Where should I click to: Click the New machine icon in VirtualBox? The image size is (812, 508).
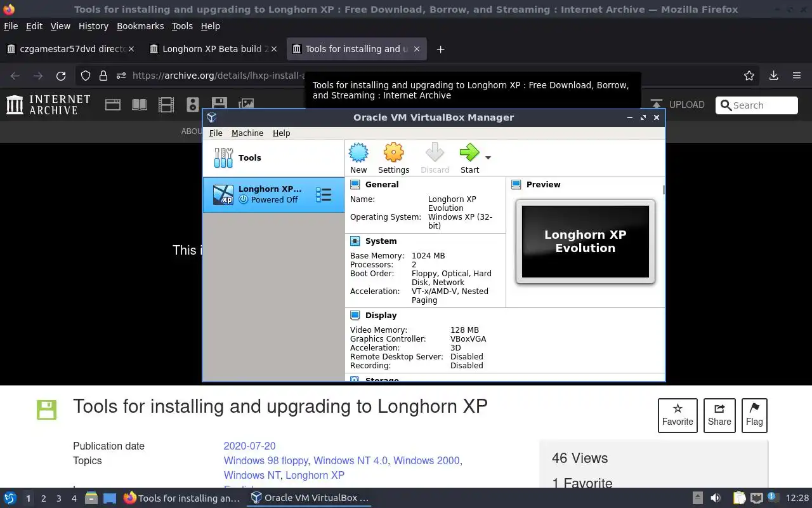[x=358, y=158]
